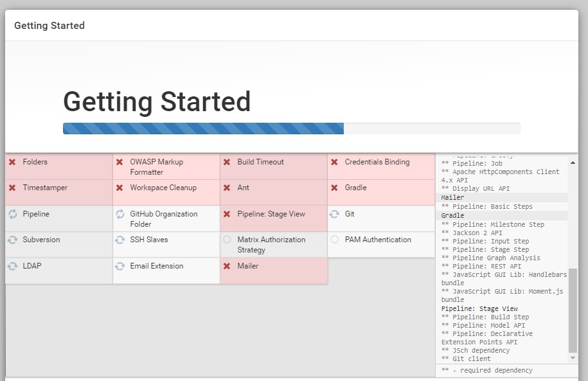Click the required dependency legend text
Viewport: 588px width, 381px height.
click(486, 371)
